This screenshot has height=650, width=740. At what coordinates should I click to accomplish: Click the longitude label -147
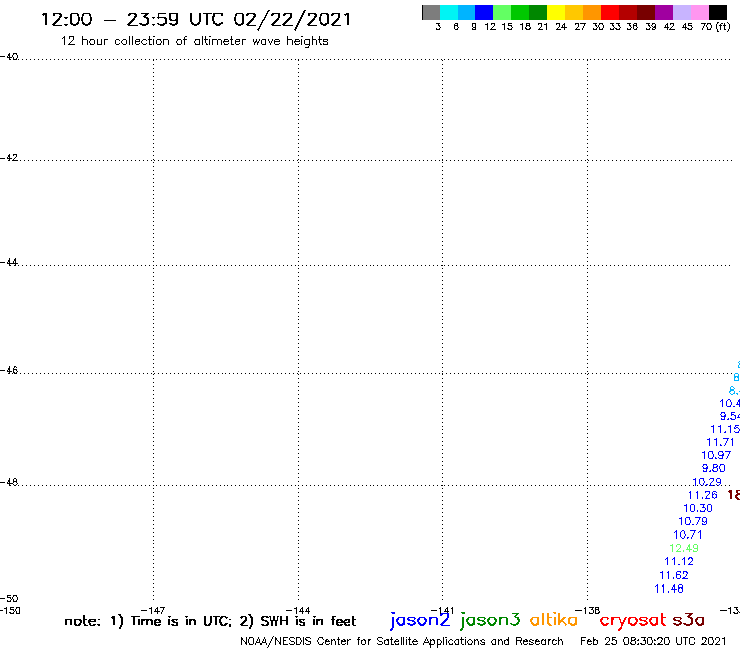click(153, 610)
